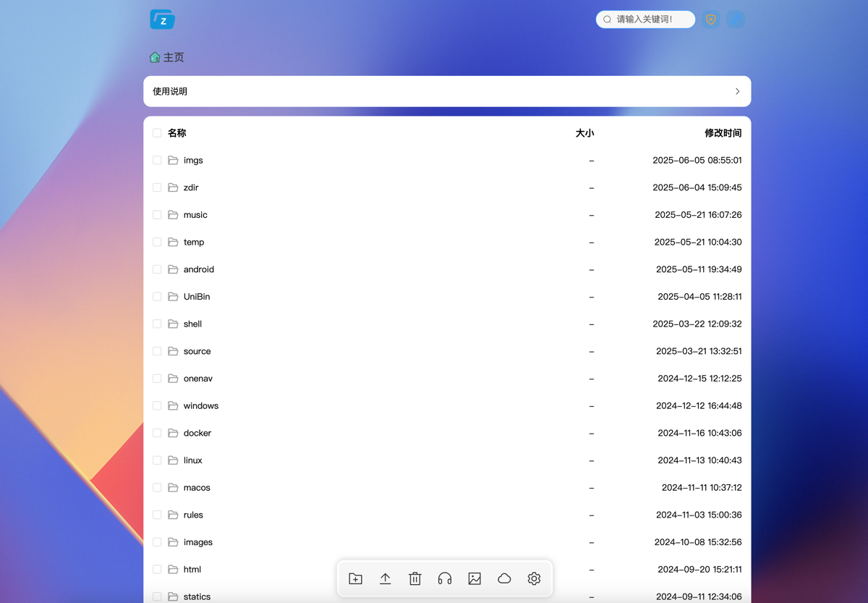Check the zdir folder checkbox
This screenshot has width=868, height=603.
[x=157, y=187]
